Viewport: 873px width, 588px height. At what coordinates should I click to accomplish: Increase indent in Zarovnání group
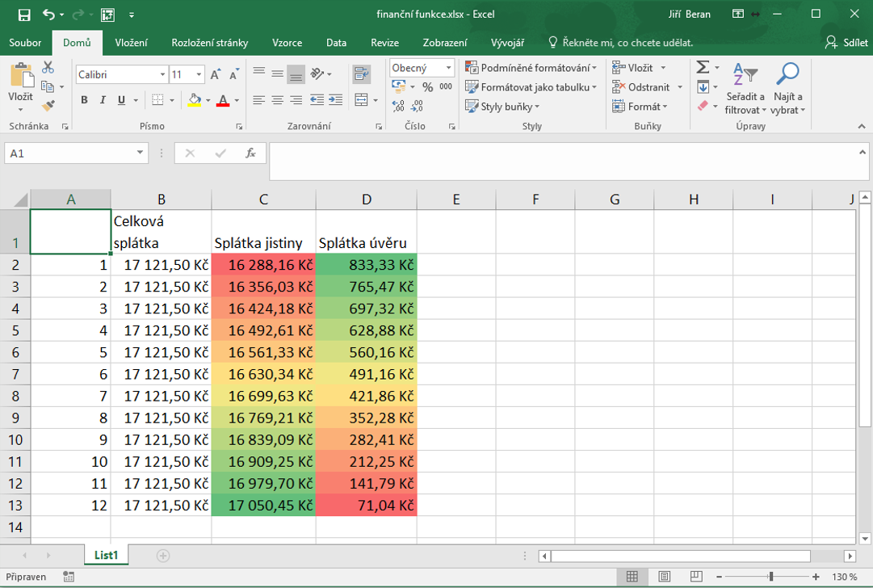click(x=336, y=99)
